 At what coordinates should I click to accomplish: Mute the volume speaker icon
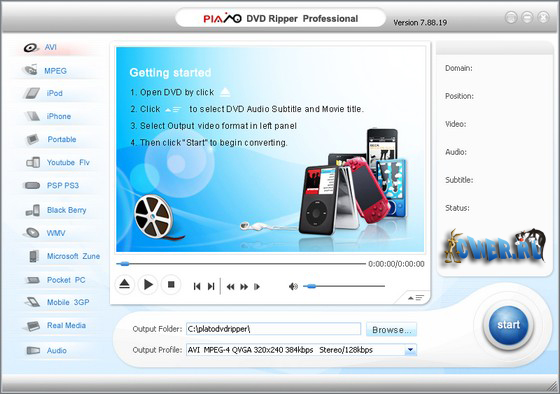click(293, 286)
